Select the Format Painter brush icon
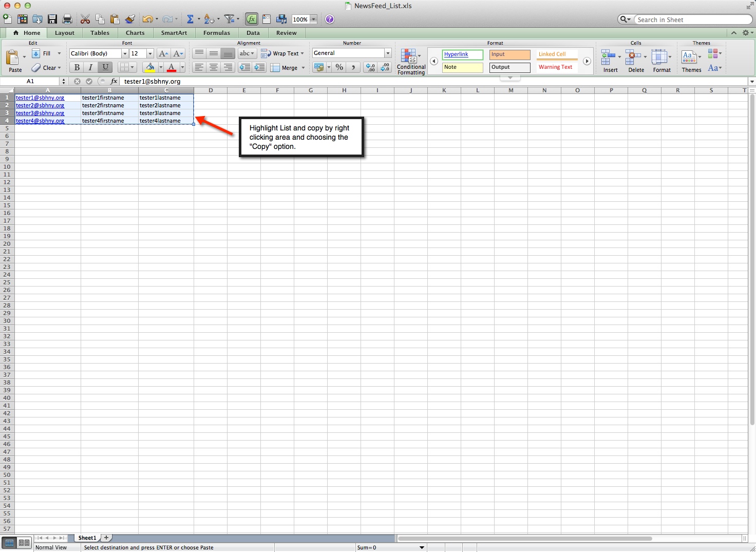This screenshot has width=756, height=552. point(130,20)
